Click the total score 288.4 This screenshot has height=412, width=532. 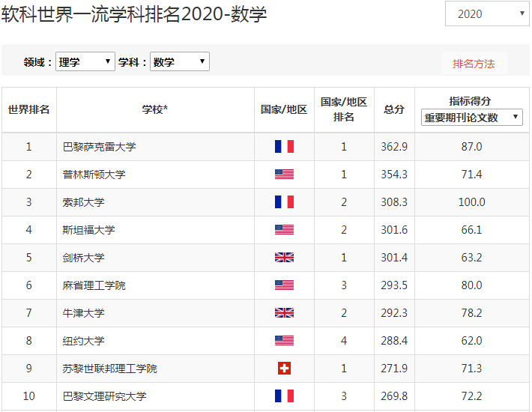(x=394, y=340)
